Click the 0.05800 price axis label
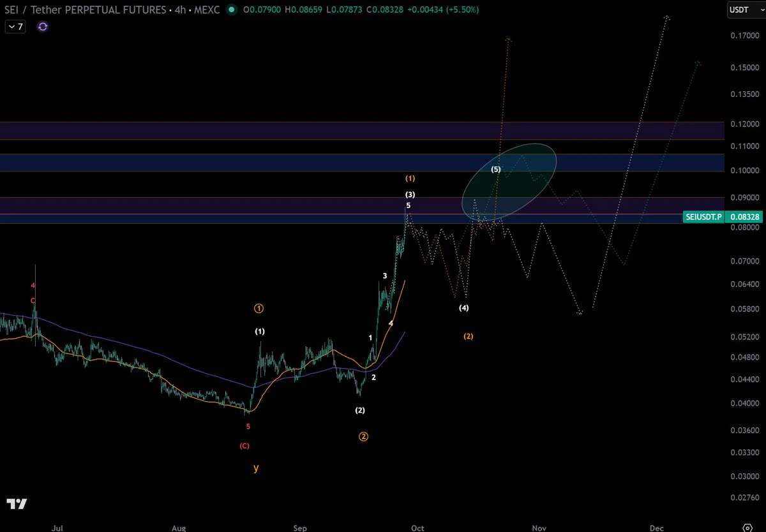The image size is (766, 532). [745, 309]
